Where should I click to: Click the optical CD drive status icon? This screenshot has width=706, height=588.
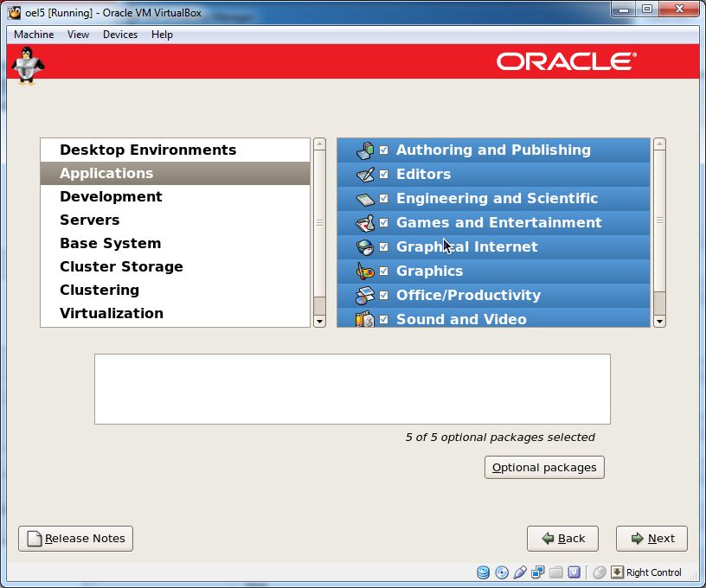(x=502, y=572)
